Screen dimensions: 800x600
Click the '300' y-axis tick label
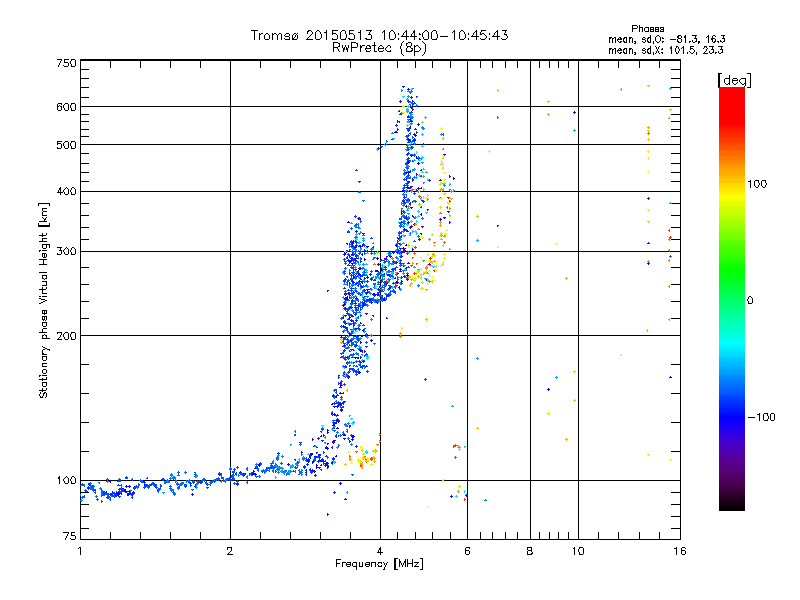point(66,252)
